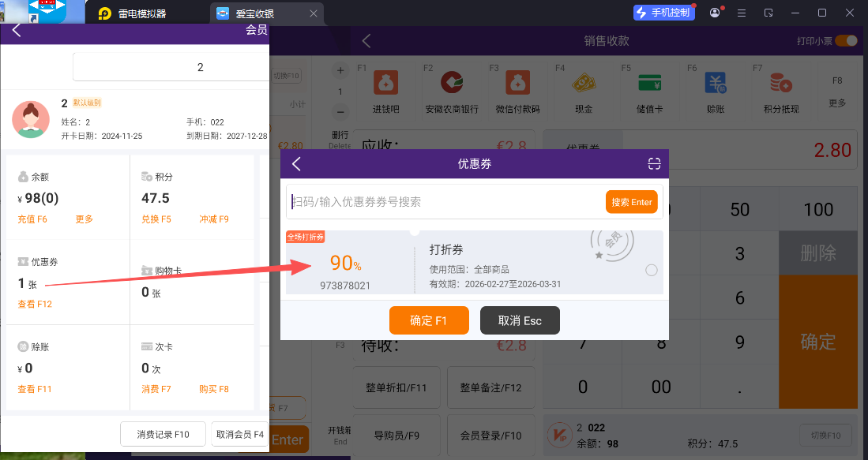The height and width of the screenshot is (460, 868).
Task: Click 查看 F12 coupon link
Action: pyautogui.click(x=35, y=304)
